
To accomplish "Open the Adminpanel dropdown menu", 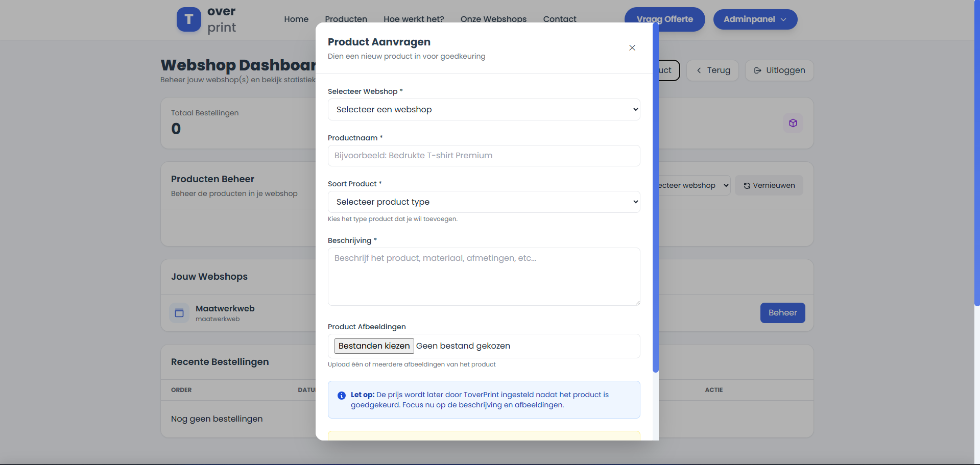I will click(755, 19).
